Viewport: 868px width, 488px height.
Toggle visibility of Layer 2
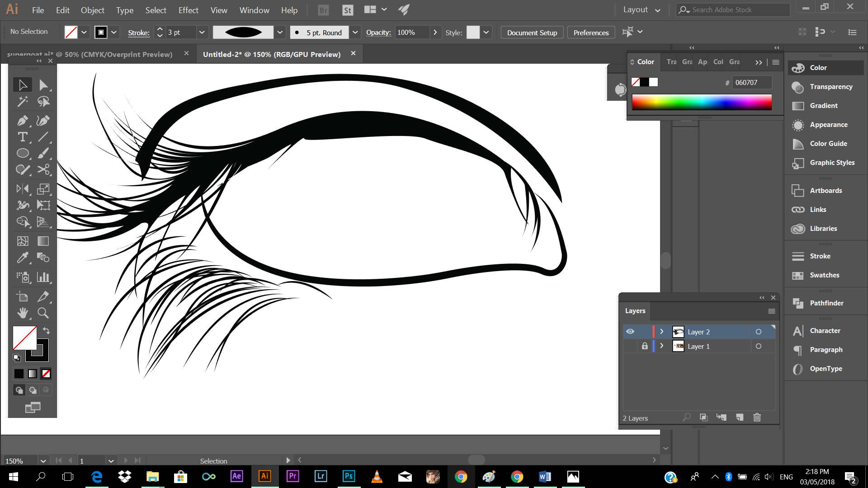coord(630,332)
